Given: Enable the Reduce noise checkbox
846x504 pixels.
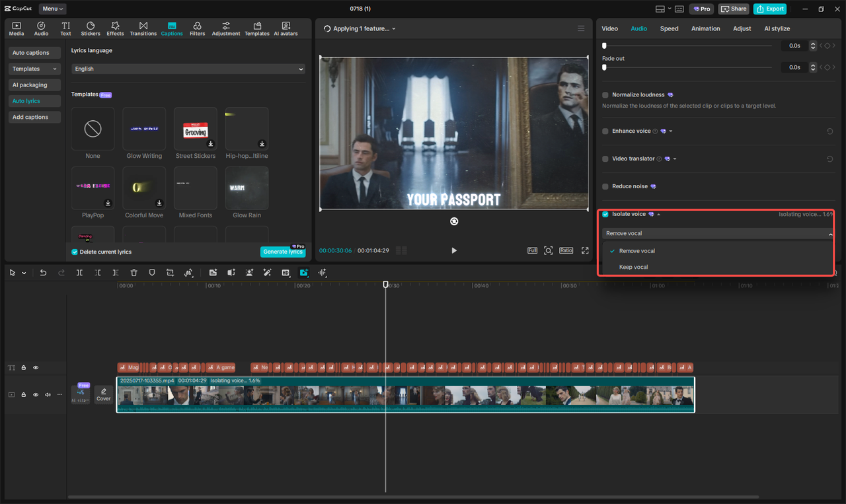Looking at the screenshot, I should click(605, 187).
